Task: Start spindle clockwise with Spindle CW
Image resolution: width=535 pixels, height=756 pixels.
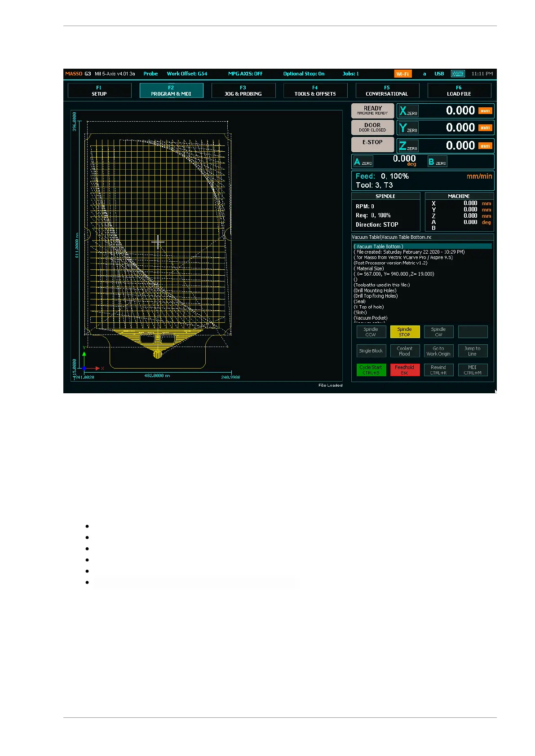Action: 438,332
